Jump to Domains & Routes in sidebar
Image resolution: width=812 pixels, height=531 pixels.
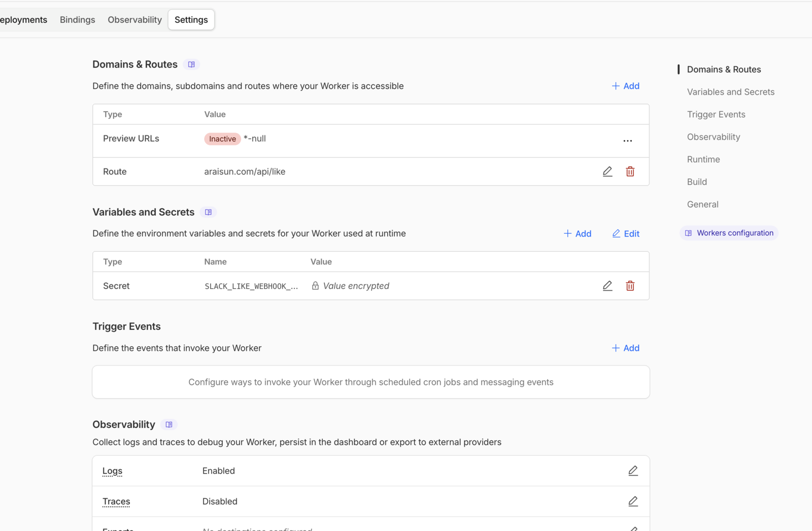(724, 70)
